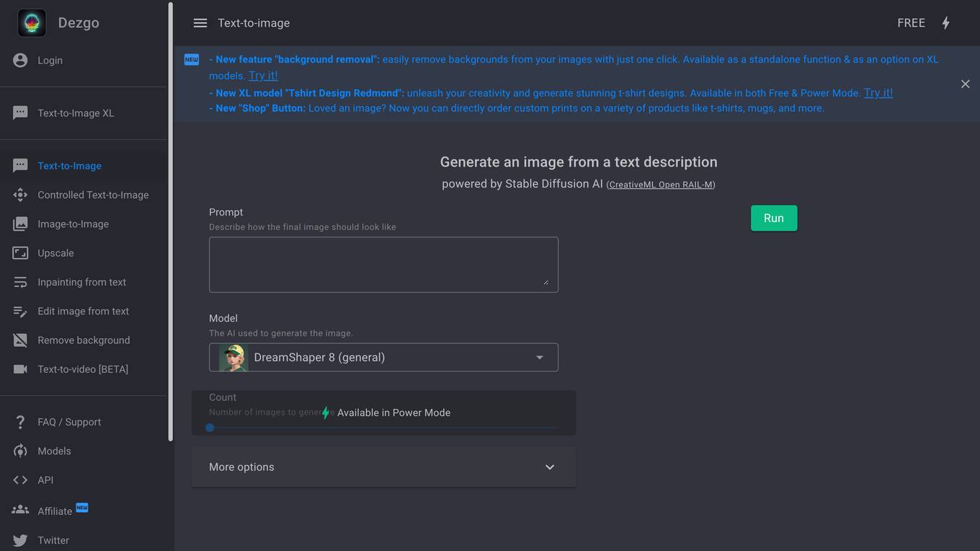Expand the More options section
The image size is (980, 551).
(x=383, y=467)
